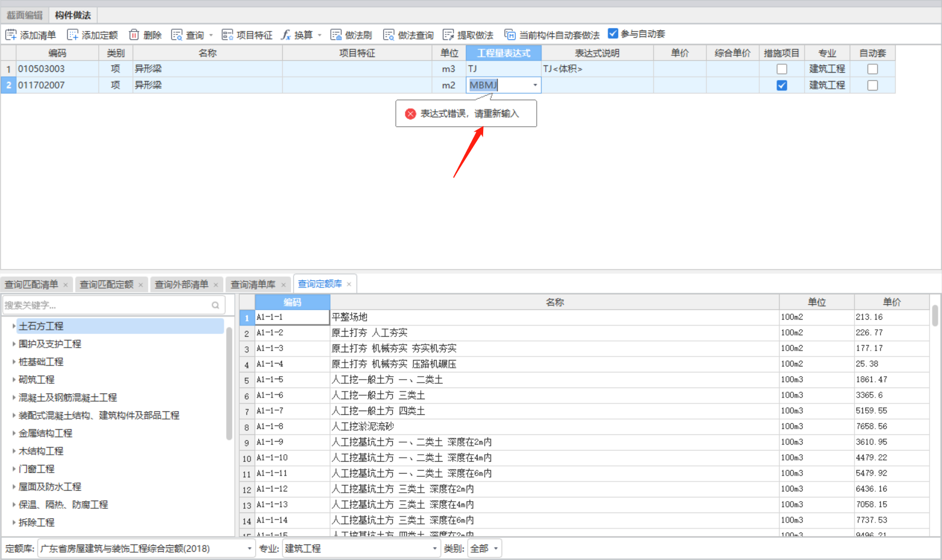Select row 原土打夯 机械夯实 压路机碾压
Image resolution: width=942 pixels, height=560 pixels.
point(584,364)
